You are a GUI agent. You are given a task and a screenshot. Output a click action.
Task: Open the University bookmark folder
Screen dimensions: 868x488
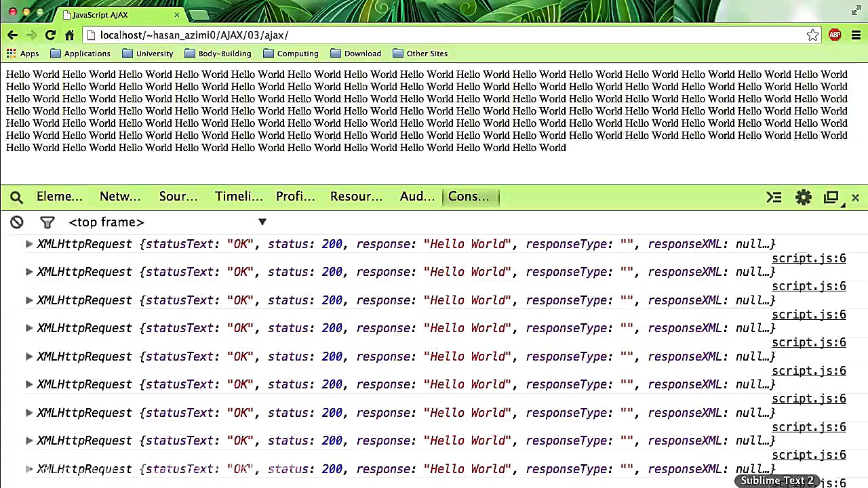148,54
